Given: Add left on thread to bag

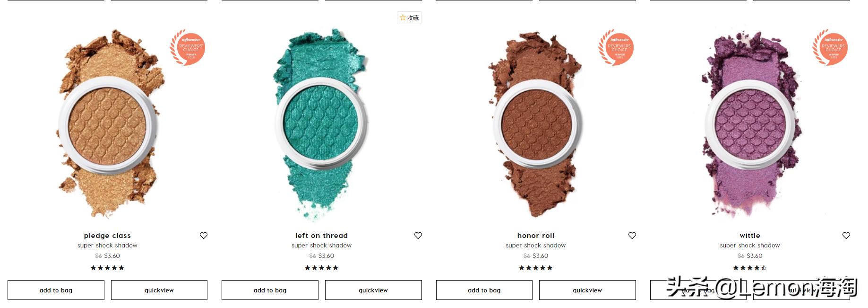Looking at the screenshot, I should [x=270, y=290].
